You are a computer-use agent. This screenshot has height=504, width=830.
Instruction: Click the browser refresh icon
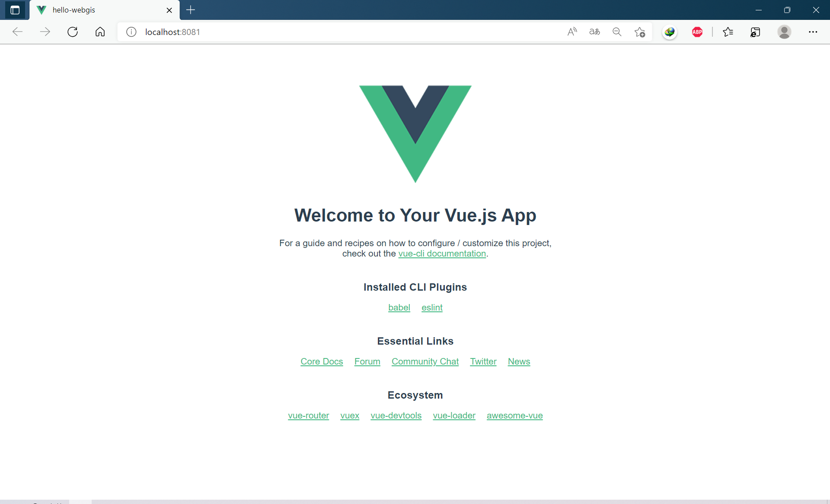point(73,32)
